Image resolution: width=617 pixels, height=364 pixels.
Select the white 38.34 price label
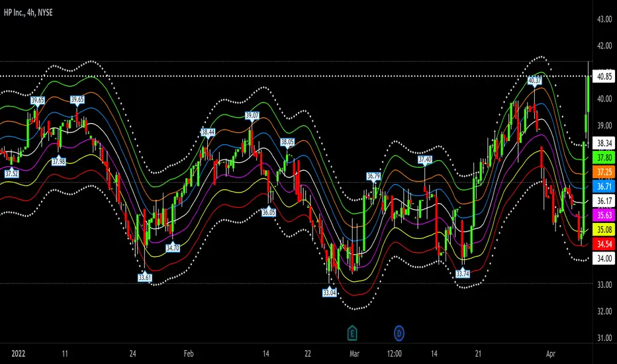pos(604,143)
